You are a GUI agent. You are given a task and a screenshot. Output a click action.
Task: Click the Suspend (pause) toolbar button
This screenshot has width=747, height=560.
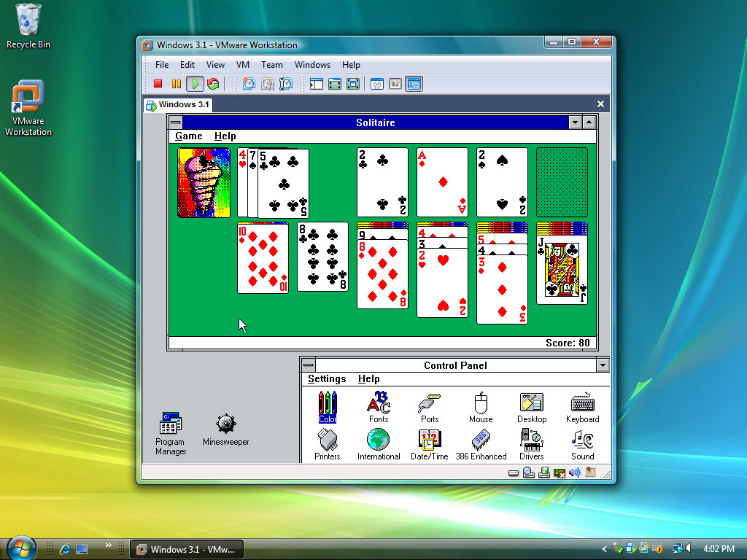(177, 84)
